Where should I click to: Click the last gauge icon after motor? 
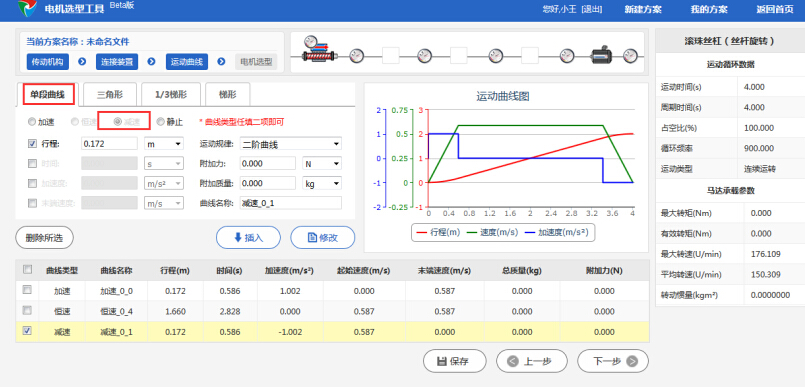(630, 55)
